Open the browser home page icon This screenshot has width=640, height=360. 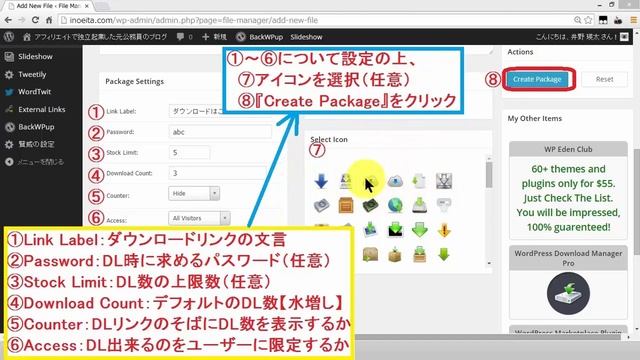[49, 20]
